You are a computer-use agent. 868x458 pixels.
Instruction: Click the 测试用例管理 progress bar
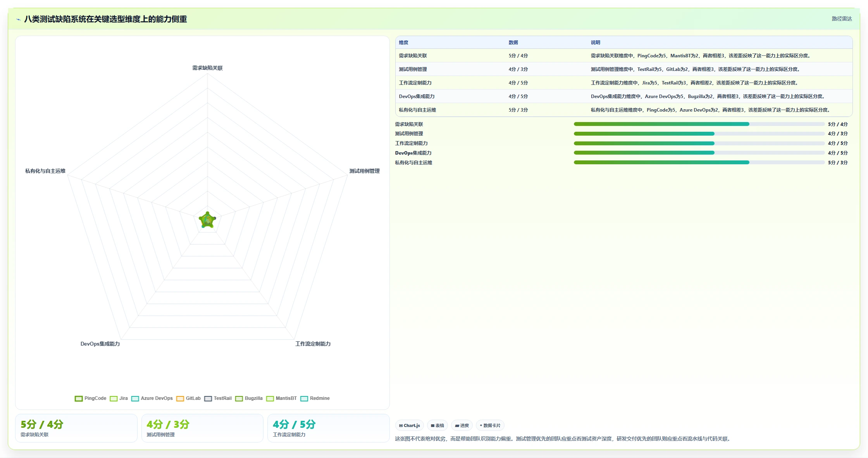click(x=699, y=134)
